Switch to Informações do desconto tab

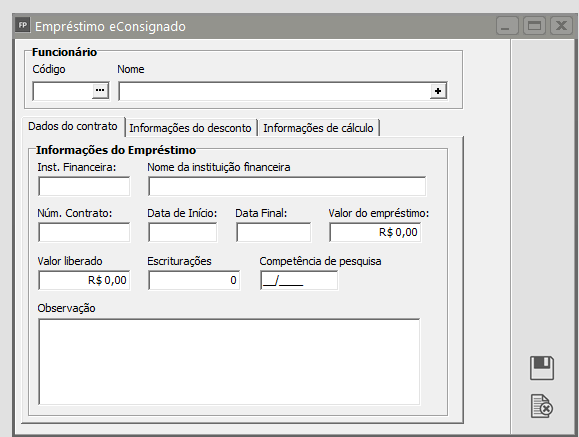(x=191, y=128)
